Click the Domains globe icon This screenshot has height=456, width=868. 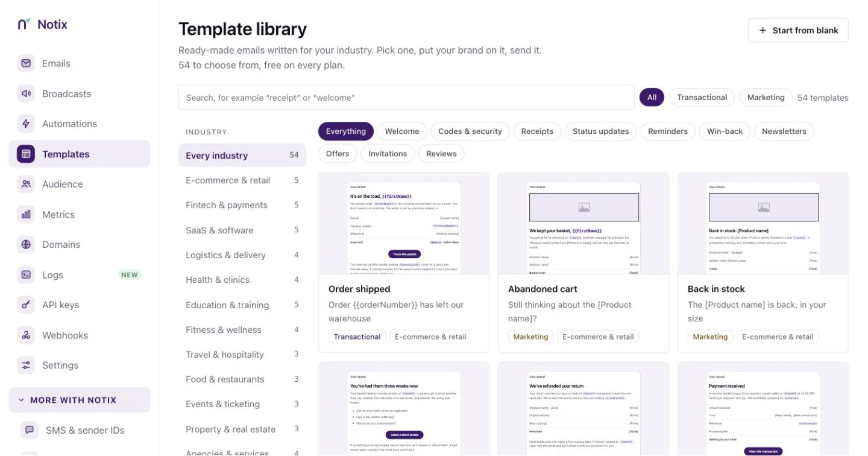pyautogui.click(x=26, y=244)
